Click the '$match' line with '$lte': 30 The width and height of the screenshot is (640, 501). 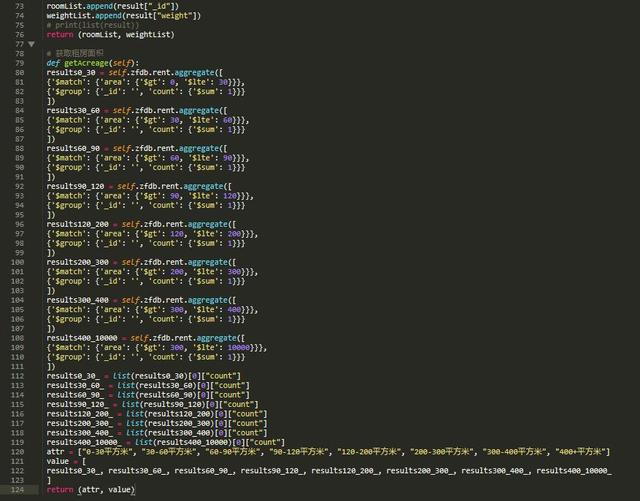point(146,82)
